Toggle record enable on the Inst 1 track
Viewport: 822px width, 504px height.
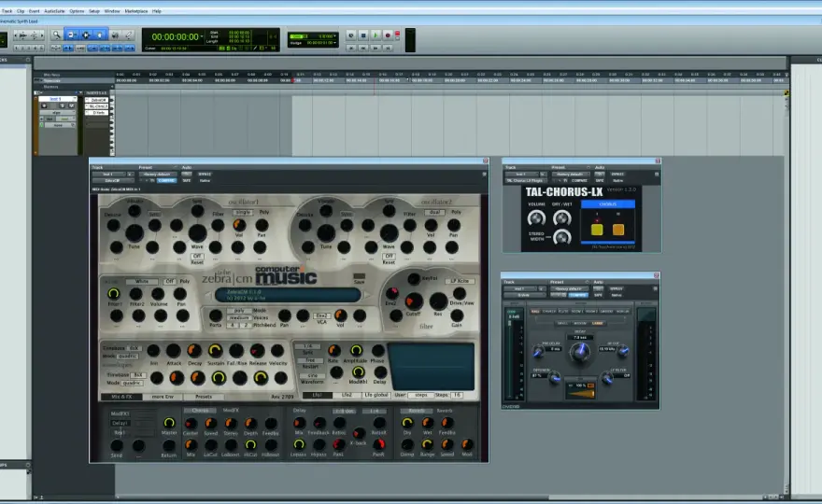pos(44,105)
